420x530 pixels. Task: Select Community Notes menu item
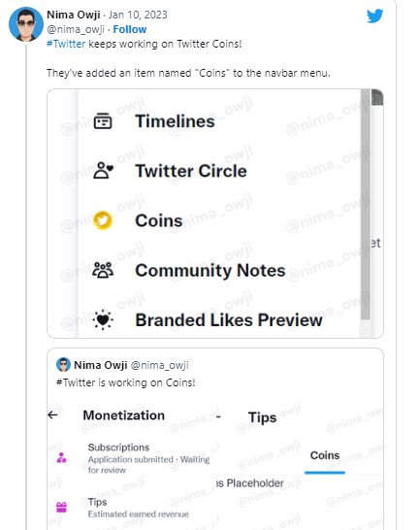pos(210,271)
